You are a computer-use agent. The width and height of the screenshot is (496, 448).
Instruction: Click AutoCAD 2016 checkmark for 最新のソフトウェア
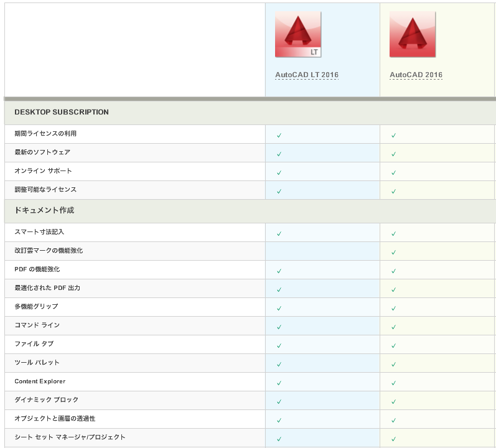[393, 154]
